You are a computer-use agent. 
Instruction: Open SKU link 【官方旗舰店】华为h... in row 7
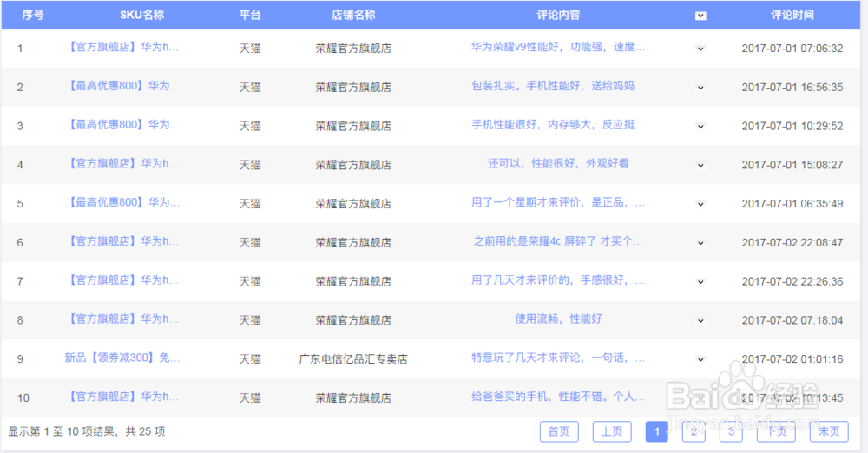[122, 279]
